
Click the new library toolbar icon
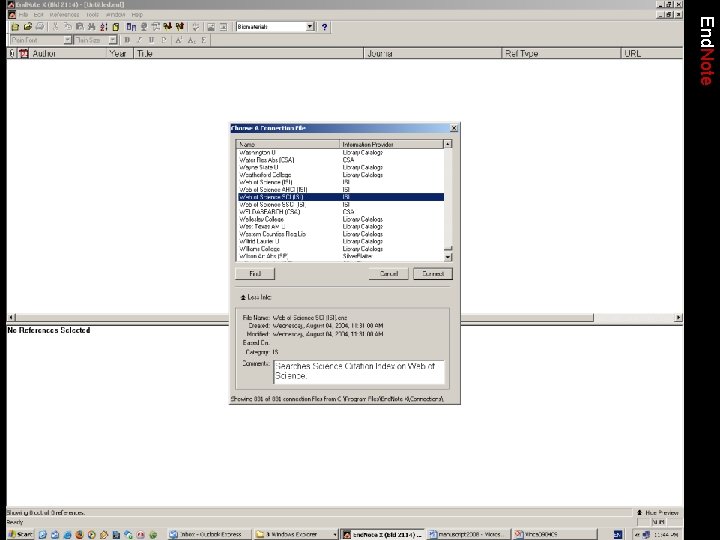(x=15, y=27)
